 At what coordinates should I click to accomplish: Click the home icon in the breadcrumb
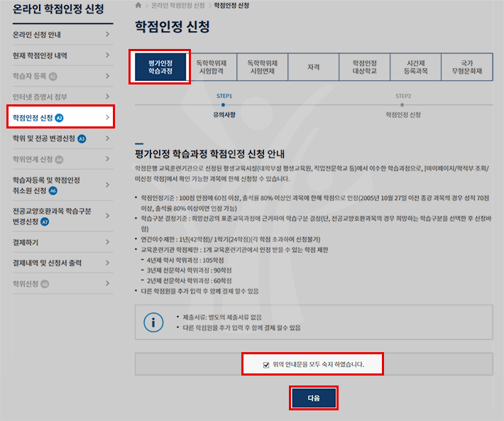point(138,5)
